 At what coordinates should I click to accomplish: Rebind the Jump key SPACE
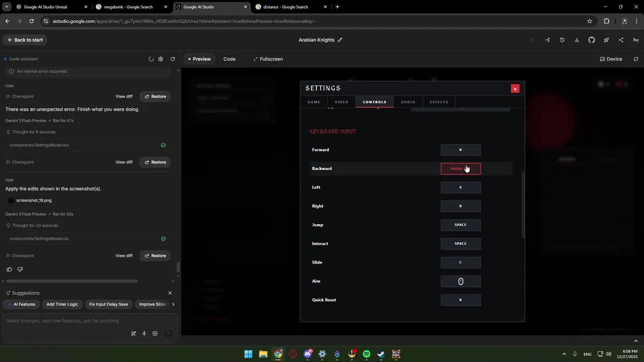[x=460, y=225]
